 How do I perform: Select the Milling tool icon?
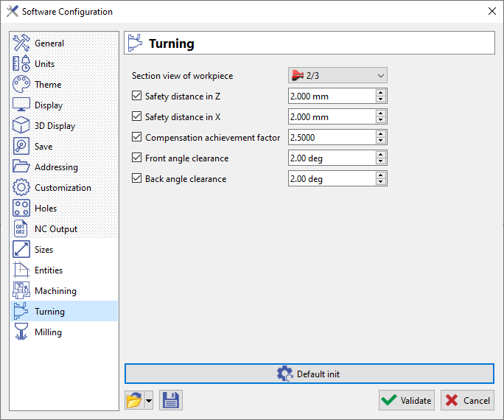coord(21,332)
